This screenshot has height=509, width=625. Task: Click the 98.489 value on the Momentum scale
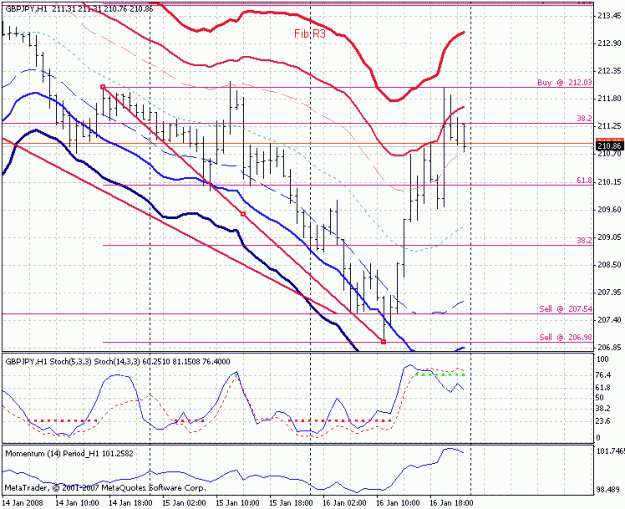pos(608,490)
